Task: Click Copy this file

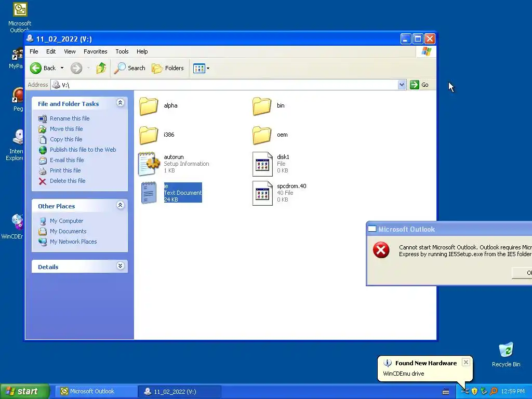Action: [x=66, y=139]
